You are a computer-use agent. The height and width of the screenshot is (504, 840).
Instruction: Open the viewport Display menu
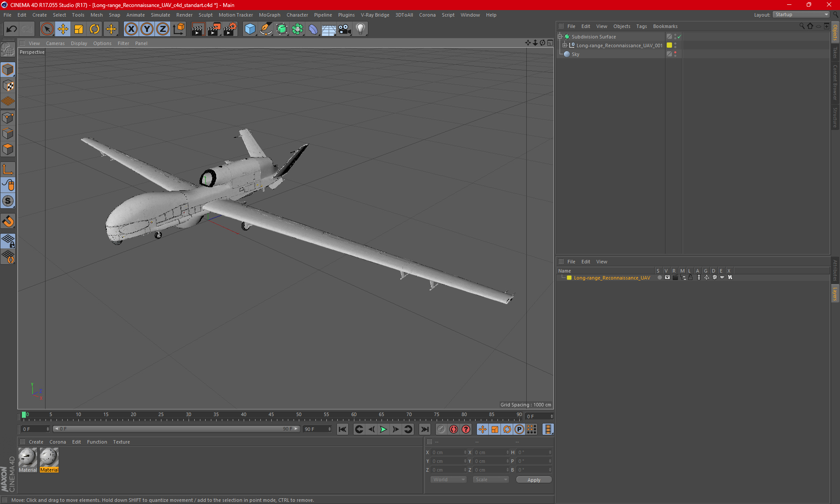pyautogui.click(x=79, y=43)
